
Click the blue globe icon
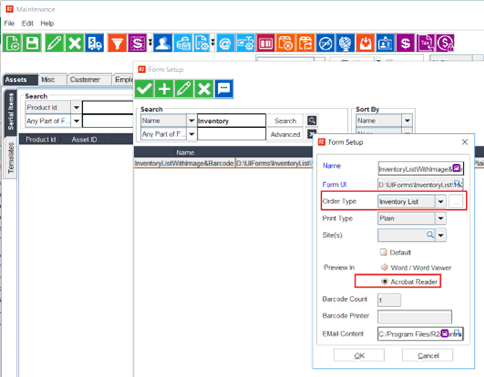click(345, 43)
